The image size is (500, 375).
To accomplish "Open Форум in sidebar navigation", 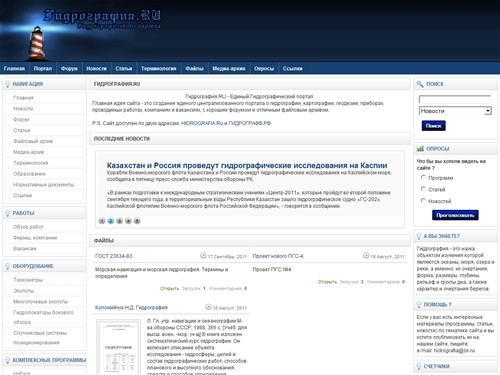I will 21,119.
